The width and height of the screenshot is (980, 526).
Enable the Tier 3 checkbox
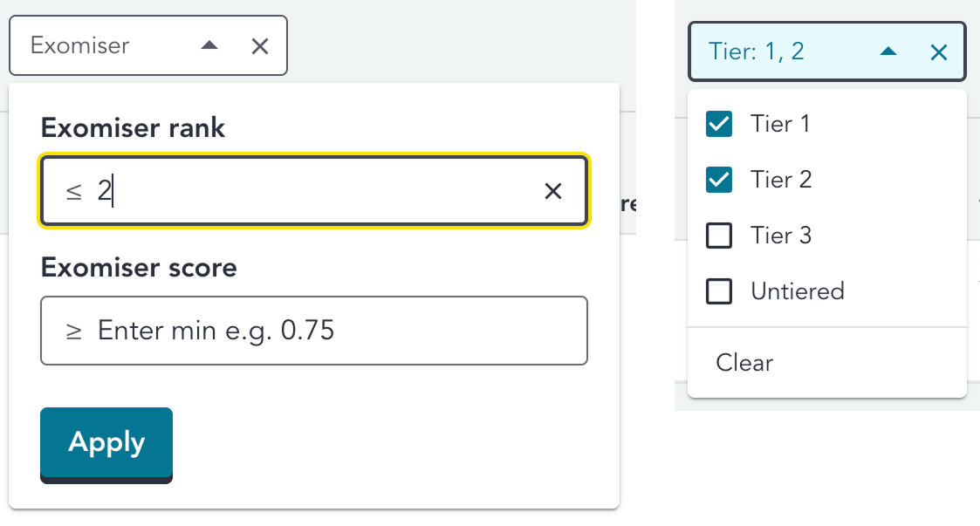pyautogui.click(x=718, y=235)
